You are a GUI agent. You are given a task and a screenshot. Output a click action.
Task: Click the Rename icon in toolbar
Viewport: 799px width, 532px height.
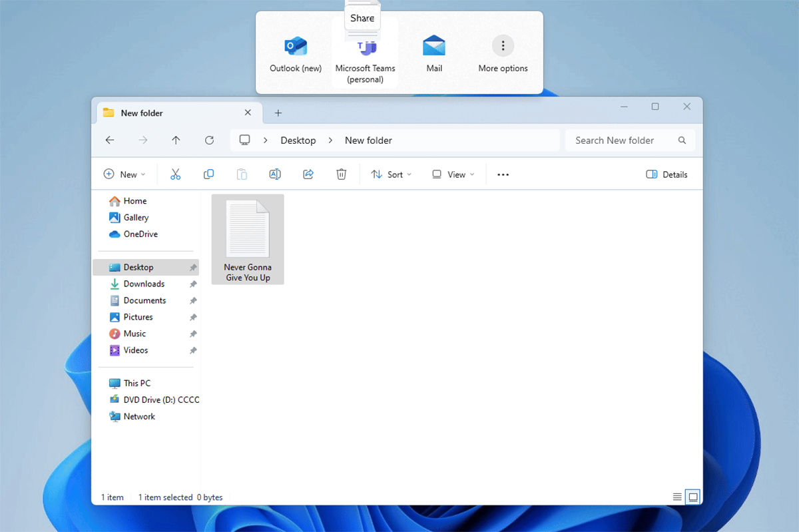(274, 174)
